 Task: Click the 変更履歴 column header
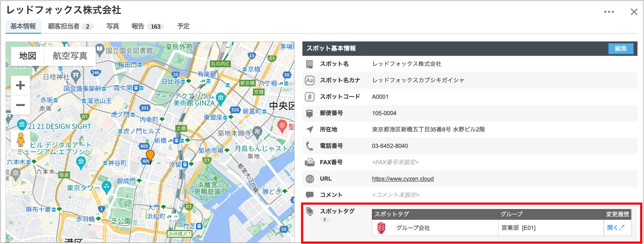pyautogui.click(x=618, y=214)
